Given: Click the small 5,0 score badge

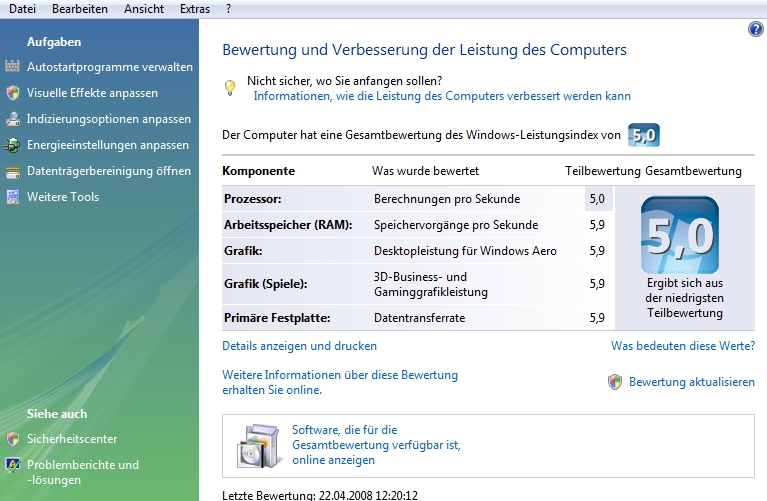Looking at the screenshot, I should [x=644, y=136].
